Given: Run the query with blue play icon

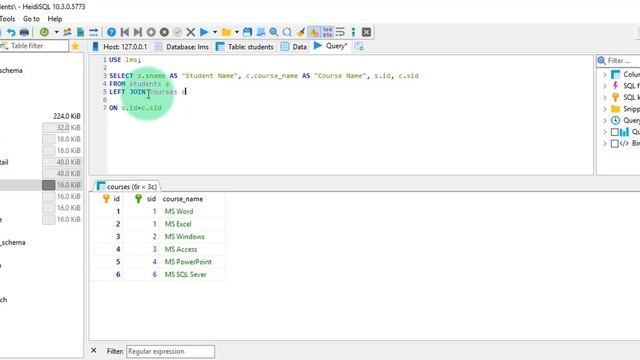Looking at the screenshot, I should coord(204,32).
